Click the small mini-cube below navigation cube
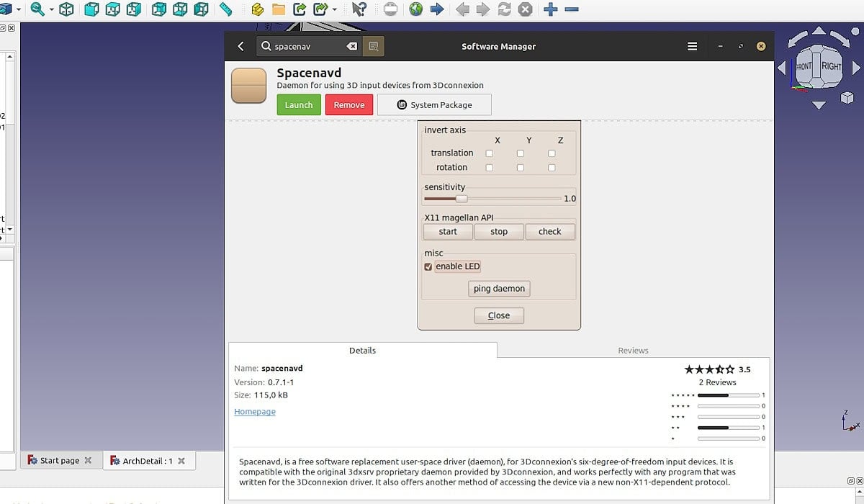This screenshot has height=504, width=864. pyautogui.click(x=847, y=98)
